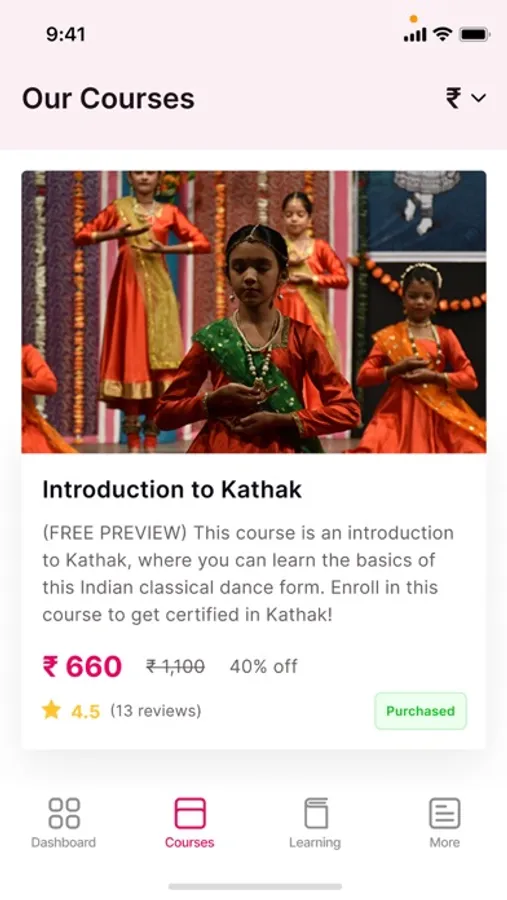Tap the Kathak dancers course thumbnail

(x=254, y=312)
